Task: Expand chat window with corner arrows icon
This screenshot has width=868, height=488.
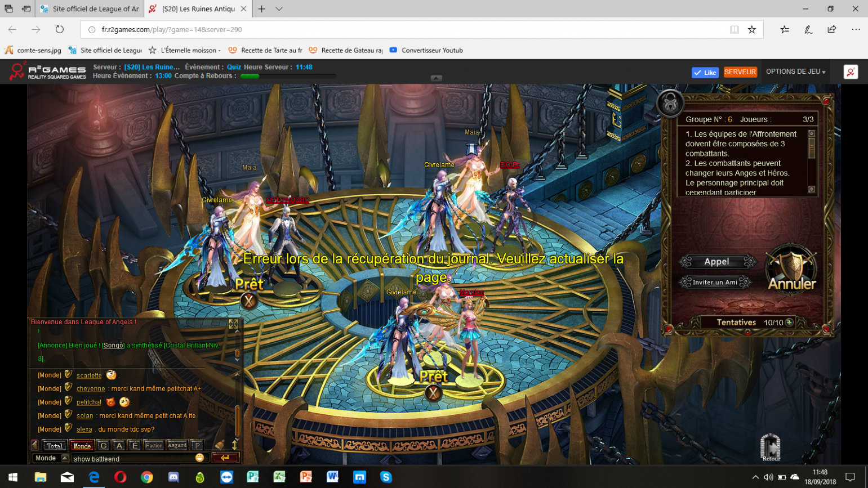Action: [x=233, y=324]
